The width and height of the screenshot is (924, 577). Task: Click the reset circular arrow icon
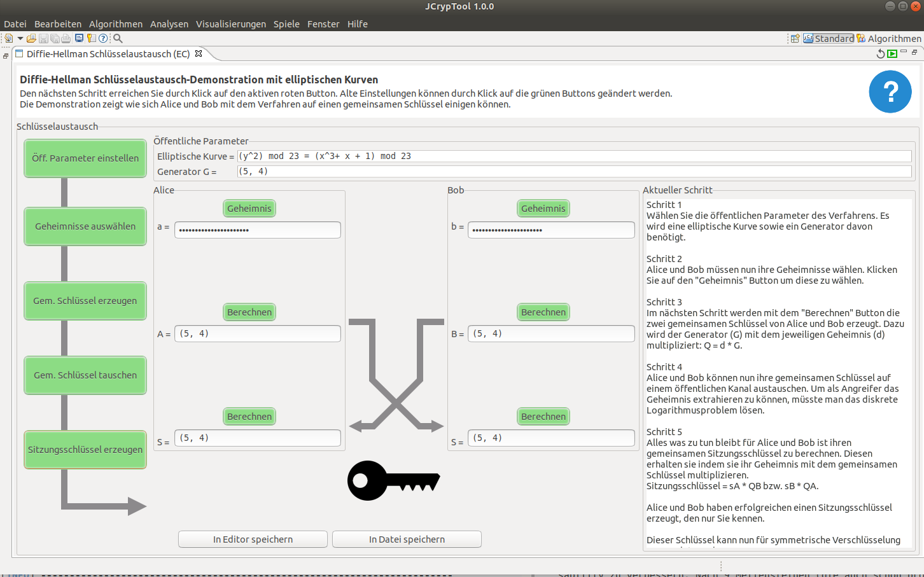(x=881, y=54)
